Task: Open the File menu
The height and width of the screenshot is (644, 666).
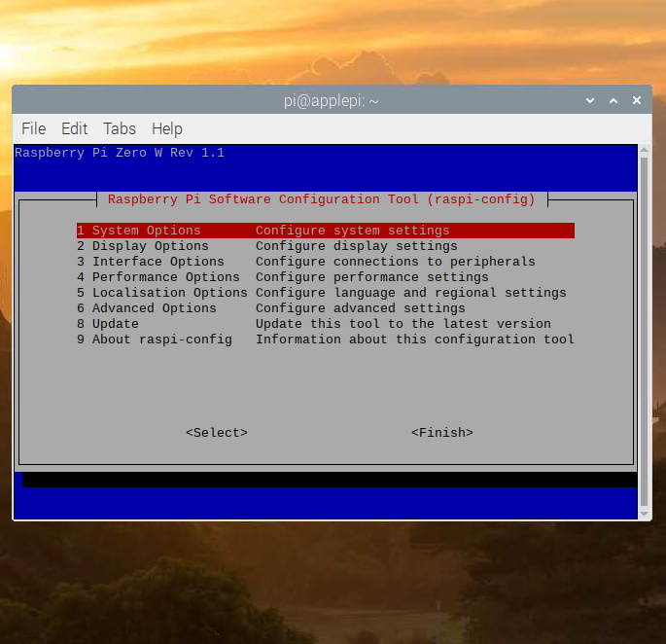Action: pyautogui.click(x=34, y=128)
